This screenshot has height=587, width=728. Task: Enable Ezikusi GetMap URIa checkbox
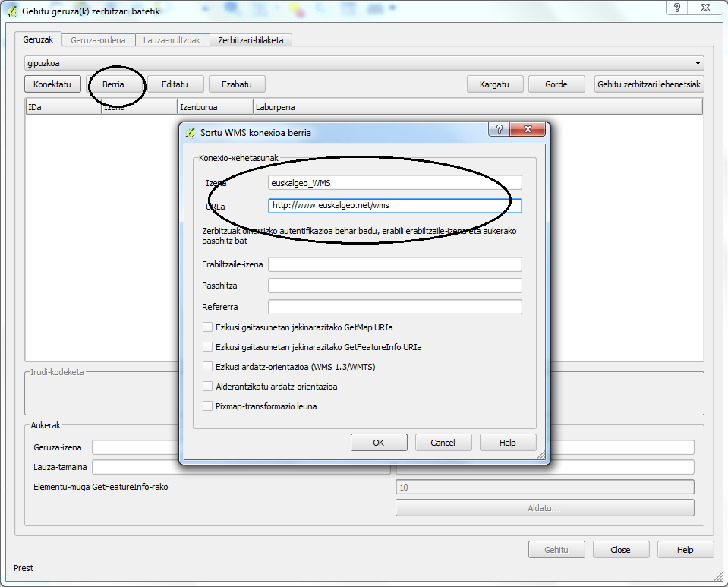click(x=208, y=327)
